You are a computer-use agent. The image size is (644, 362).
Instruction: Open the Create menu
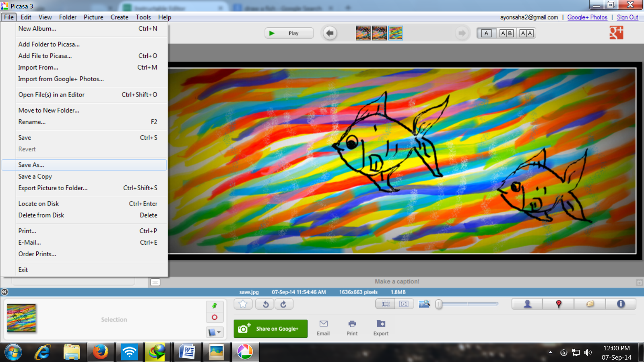point(120,17)
